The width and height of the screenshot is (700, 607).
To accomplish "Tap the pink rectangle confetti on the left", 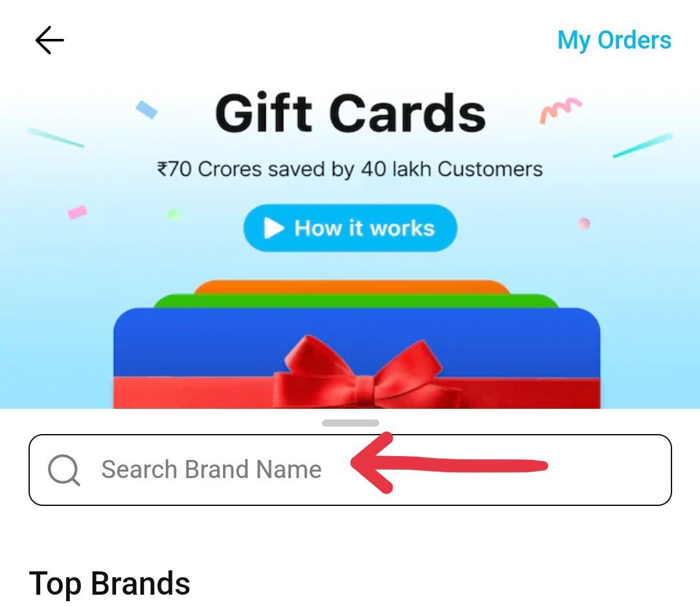I will click(x=77, y=212).
